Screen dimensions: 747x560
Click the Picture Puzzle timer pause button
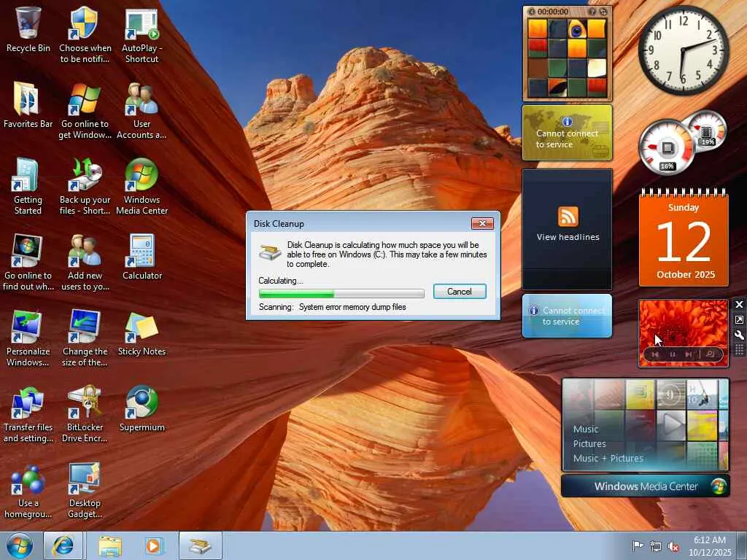coord(531,12)
